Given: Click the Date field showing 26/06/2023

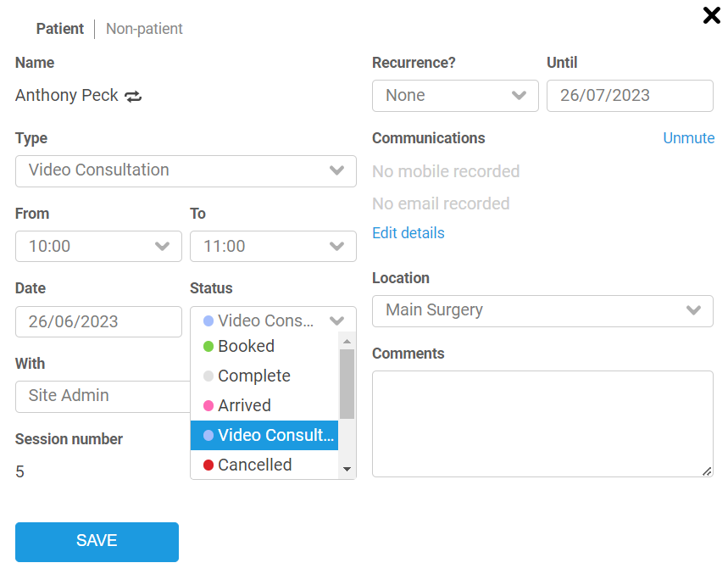Looking at the screenshot, I should [98, 322].
